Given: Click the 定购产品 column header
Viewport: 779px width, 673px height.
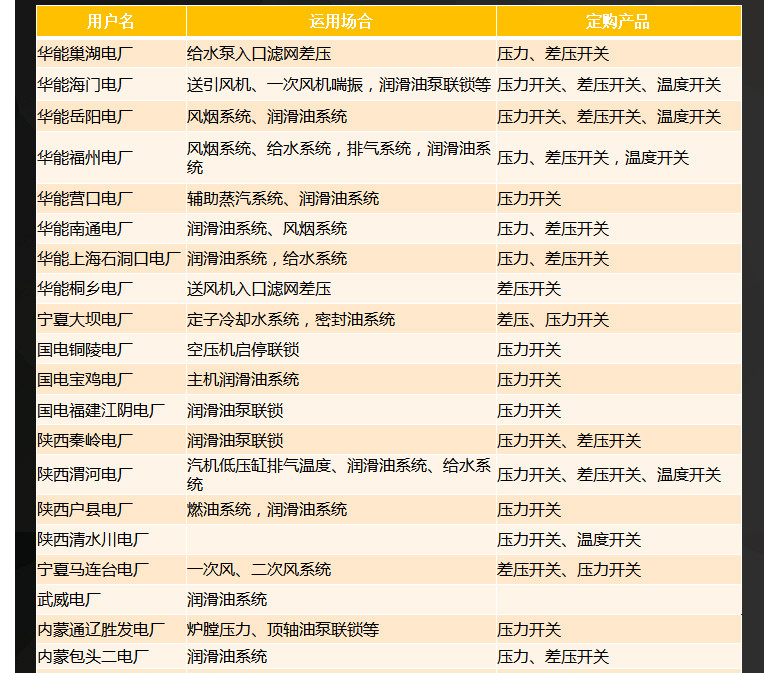Looking at the screenshot, I should [617, 21].
